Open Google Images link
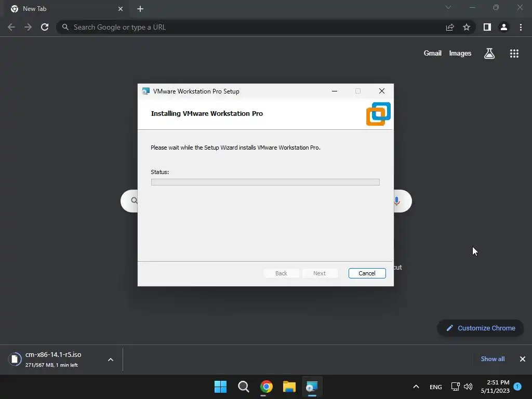This screenshot has width=532, height=399. 460,54
